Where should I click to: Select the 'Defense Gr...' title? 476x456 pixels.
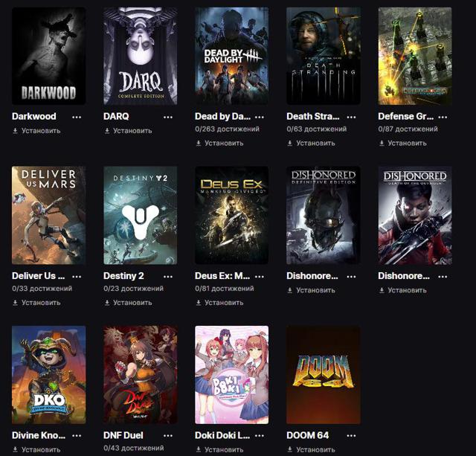click(406, 116)
